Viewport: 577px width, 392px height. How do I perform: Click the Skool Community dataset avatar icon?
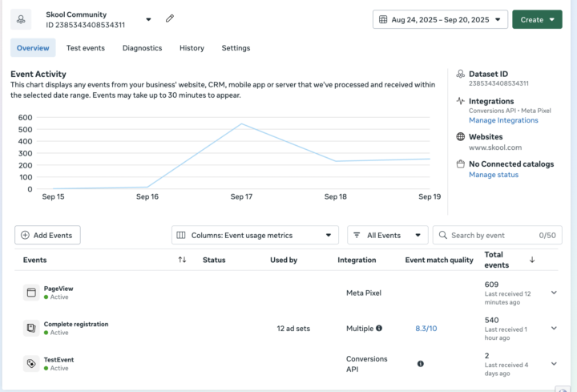[x=21, y=19]
